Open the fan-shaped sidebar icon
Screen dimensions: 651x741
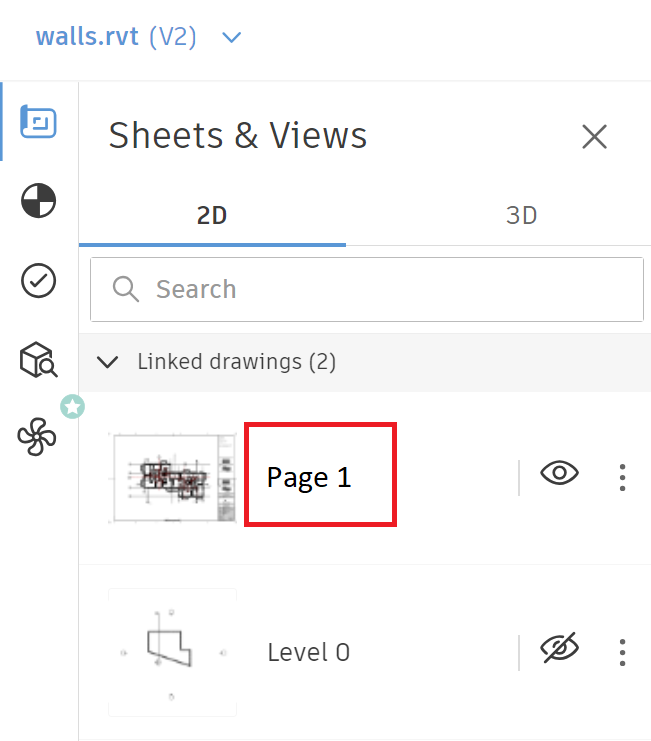coord(36,437)
